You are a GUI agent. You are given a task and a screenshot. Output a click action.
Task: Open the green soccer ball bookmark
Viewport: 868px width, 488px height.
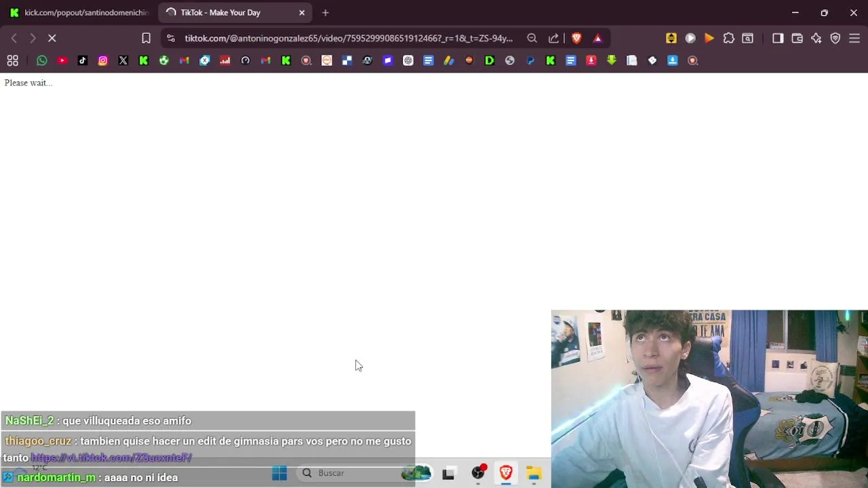click(164, 60)
